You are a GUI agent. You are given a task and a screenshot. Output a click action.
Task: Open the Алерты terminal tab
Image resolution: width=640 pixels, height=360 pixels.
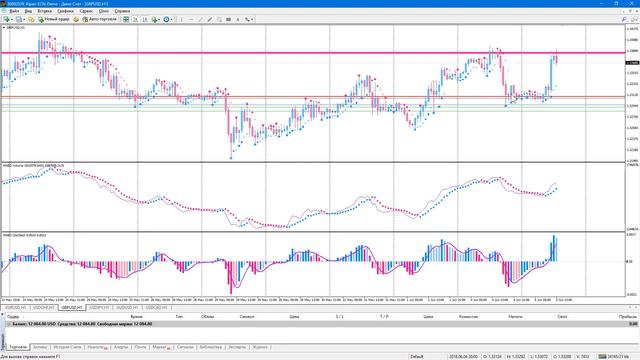pyautogui.click(x=121, y=347)
